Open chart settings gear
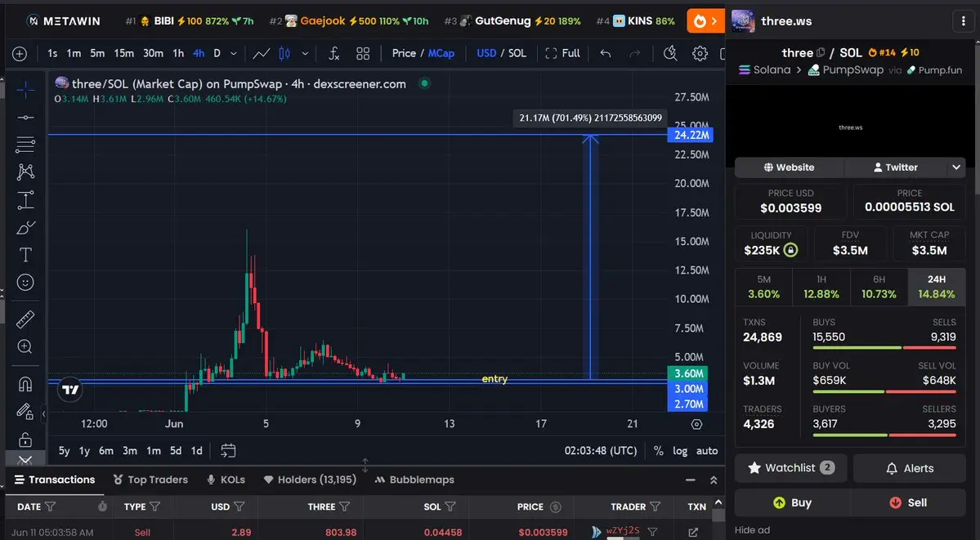The width and height of the screenshot is (980, 540). [x=700, y=53]
